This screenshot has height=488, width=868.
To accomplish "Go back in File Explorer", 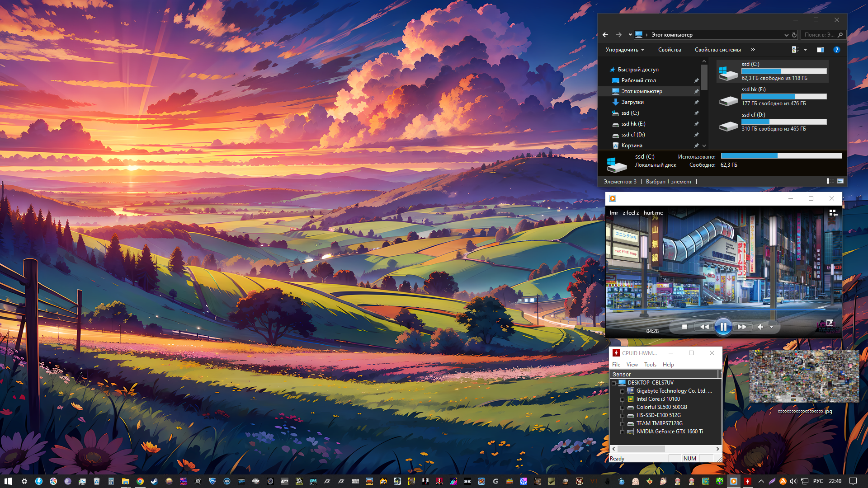I will coord(605,35).
